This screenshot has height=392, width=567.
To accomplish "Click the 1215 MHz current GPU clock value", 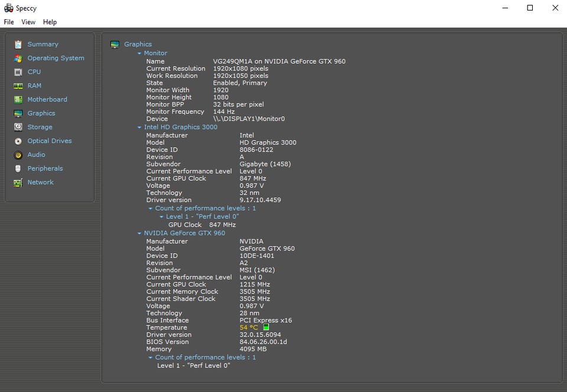I will coord(255,285).
